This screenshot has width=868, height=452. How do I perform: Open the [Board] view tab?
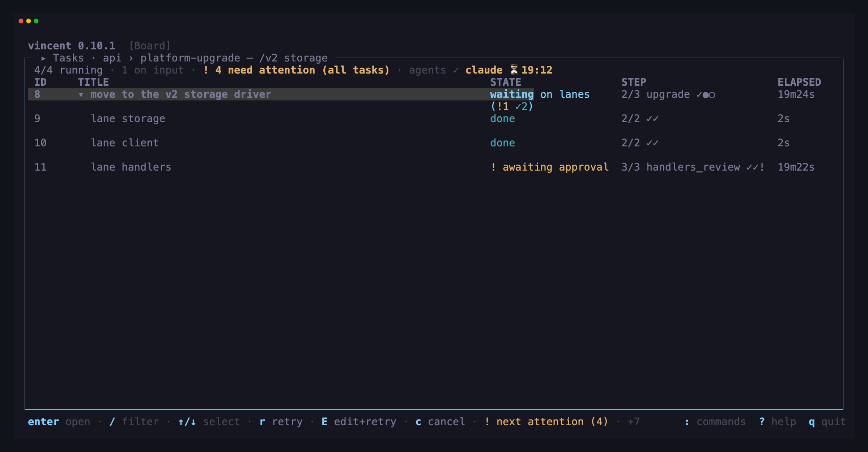tap(150, 46)
